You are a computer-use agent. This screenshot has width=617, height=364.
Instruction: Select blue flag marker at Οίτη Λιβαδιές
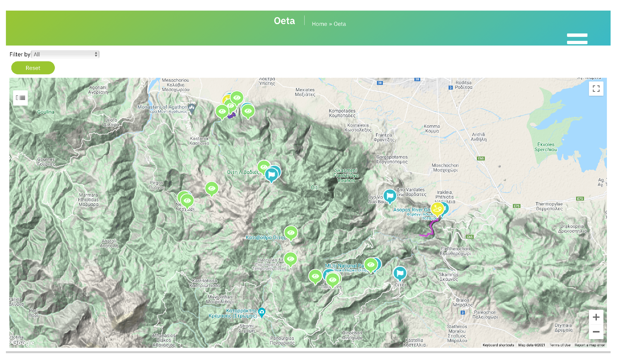click(x=271, y=174)
